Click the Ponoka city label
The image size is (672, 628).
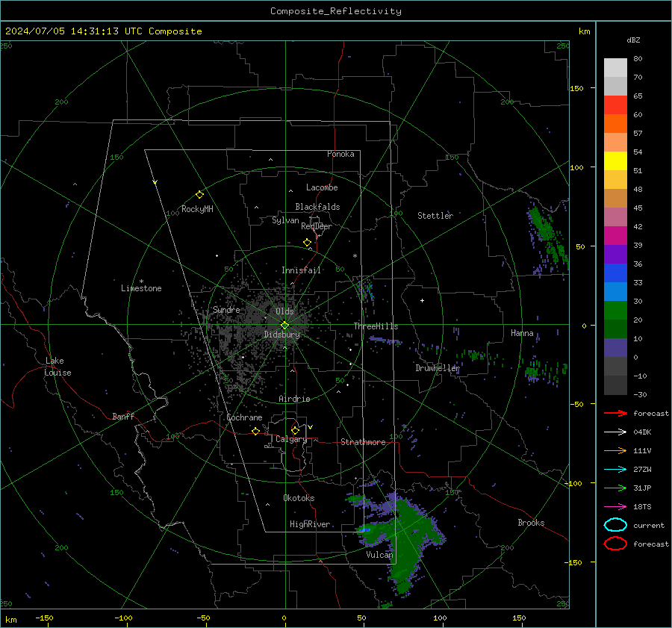pos(340,154)
